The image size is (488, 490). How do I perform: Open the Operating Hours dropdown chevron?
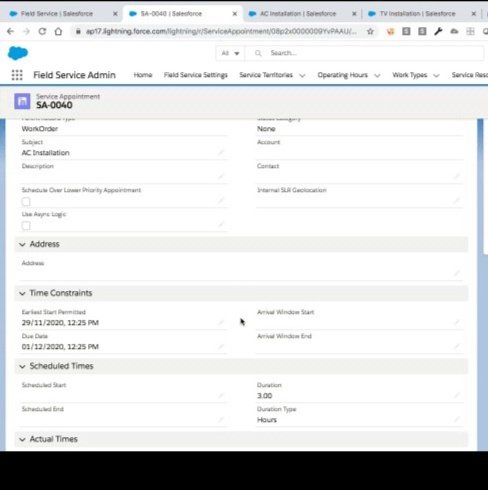click(x=377, y=75)
